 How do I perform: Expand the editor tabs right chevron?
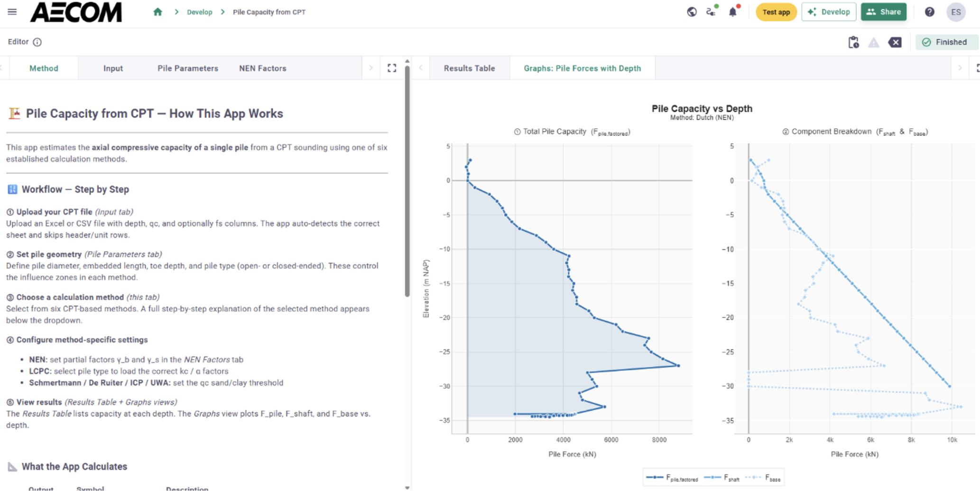click(371, 68)
